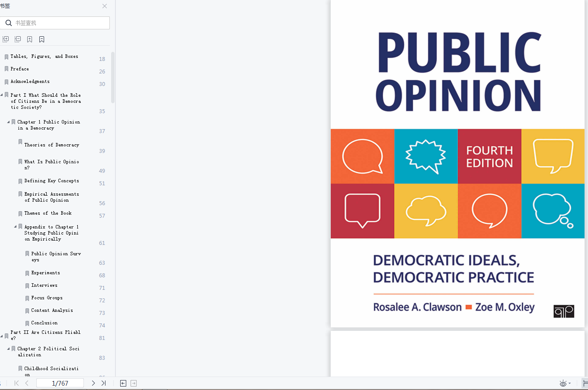Open What Is Public Opinion? bookmark
Screen dimensions: 588x390
coord(51,165)
